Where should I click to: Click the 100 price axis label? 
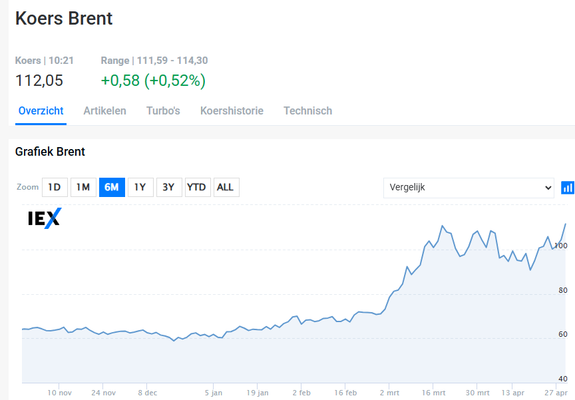click(x=561, y=246)
